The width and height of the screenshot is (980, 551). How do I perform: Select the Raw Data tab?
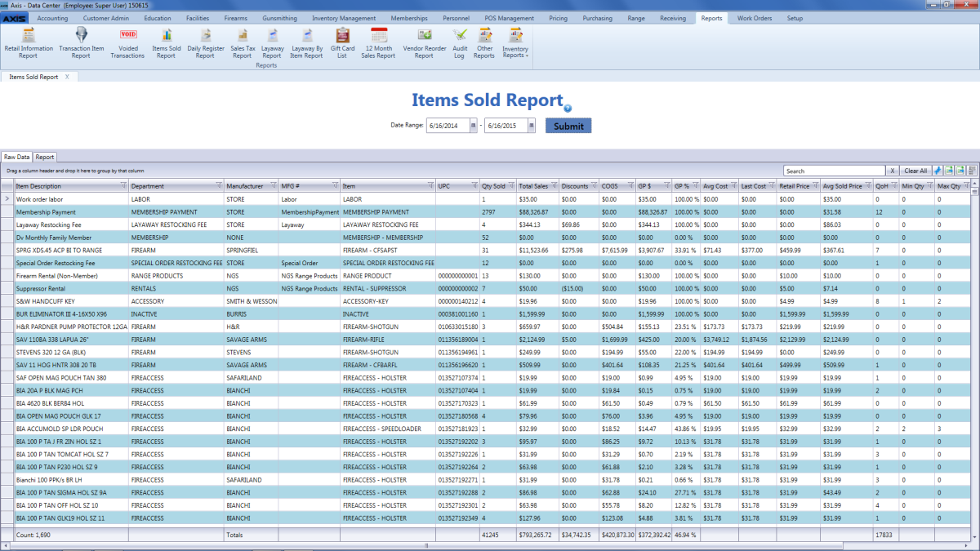coord(16,157)
